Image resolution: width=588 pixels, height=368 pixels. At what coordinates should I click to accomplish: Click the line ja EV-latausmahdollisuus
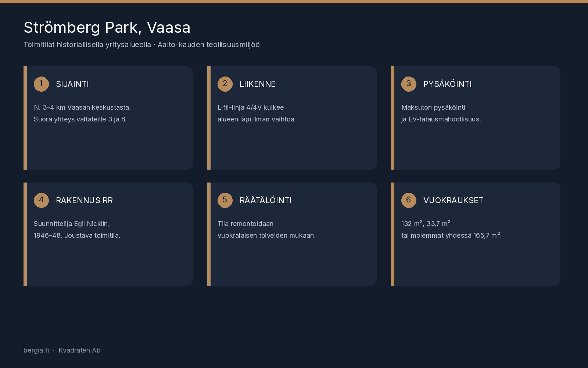(441, 119)
